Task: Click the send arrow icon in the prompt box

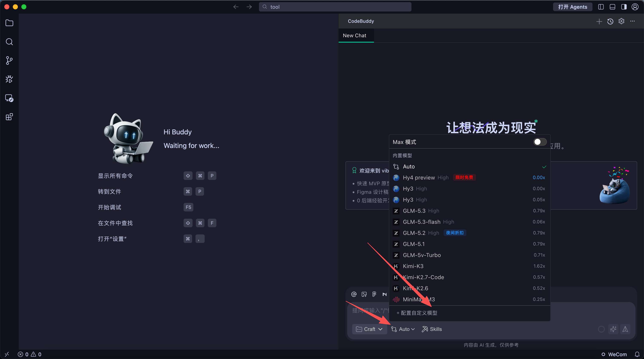Action: click(625, 329)
